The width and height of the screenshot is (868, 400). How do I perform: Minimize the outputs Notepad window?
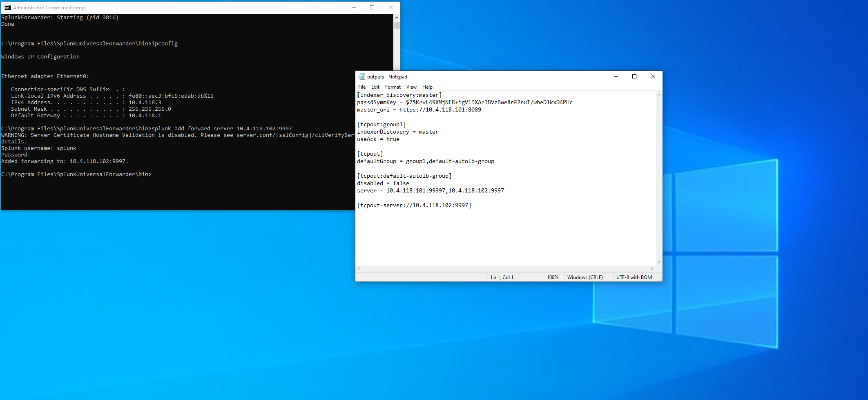pos(616,76)
